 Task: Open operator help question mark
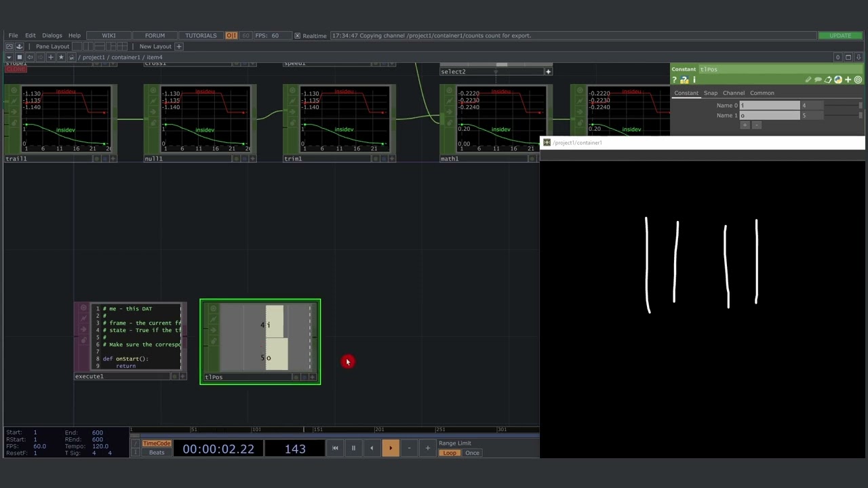click(x=675, y=80)
